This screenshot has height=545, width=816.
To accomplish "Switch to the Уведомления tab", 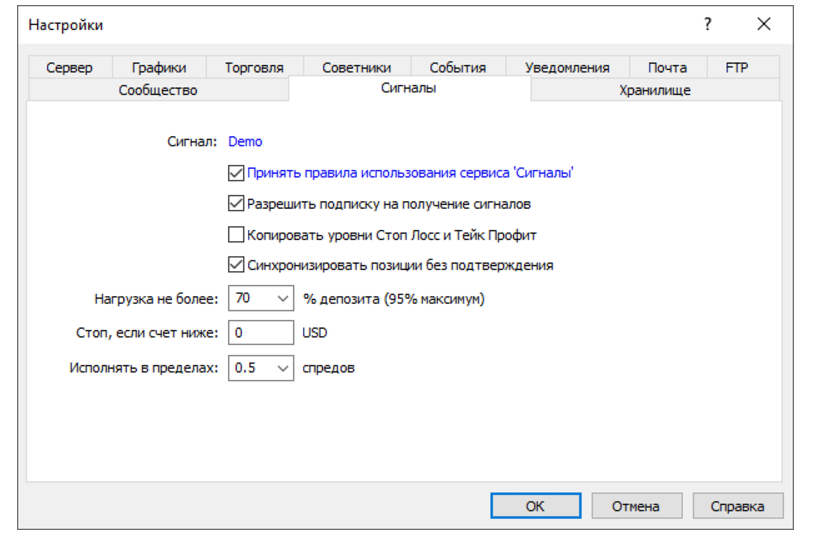I will (567, 68).
